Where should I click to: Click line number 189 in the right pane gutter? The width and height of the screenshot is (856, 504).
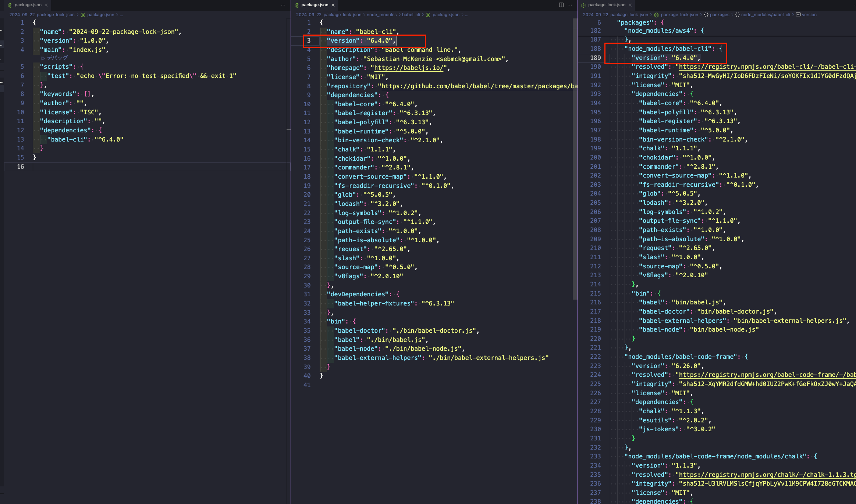point(596,58)
